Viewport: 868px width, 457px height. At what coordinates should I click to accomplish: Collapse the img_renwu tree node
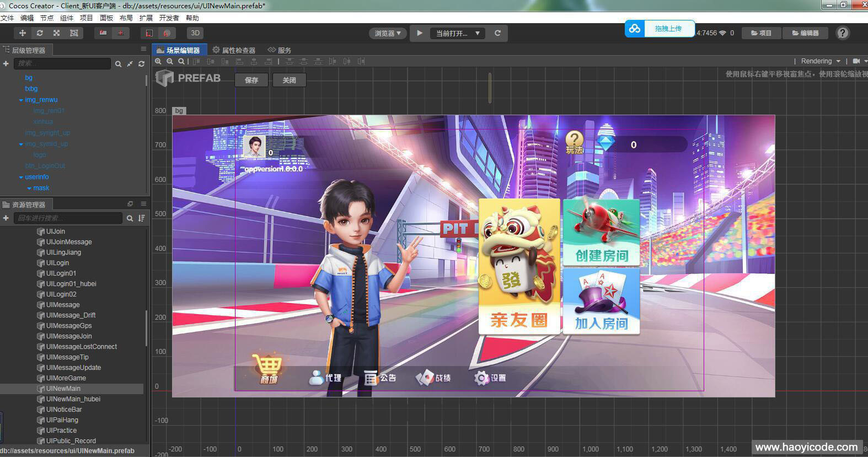(x=21, y=100)
